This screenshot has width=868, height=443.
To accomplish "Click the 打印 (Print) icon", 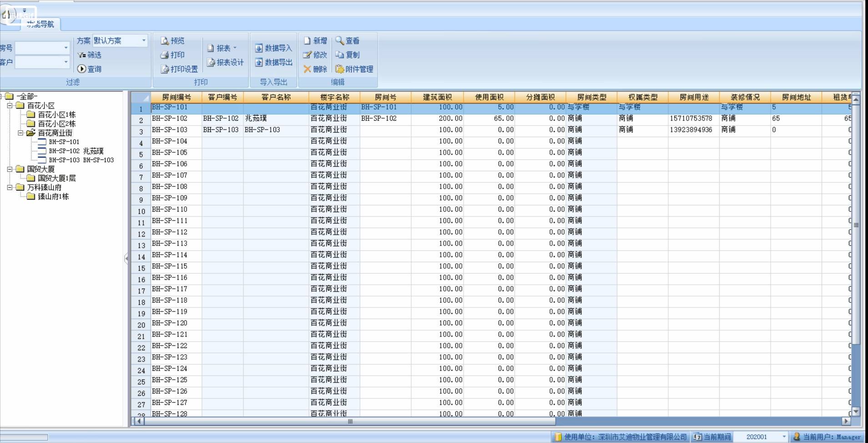I will tap(172, 55).
